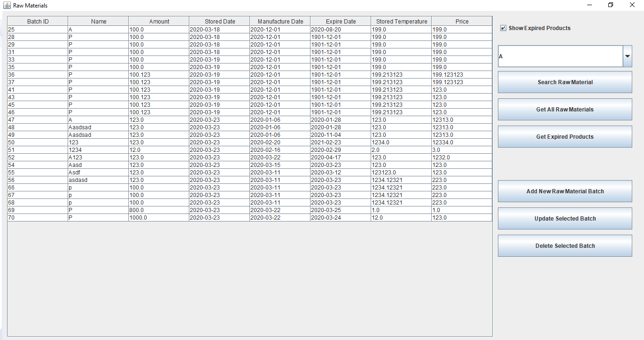Click Add New Raw Material Batch button

(565, 191)
